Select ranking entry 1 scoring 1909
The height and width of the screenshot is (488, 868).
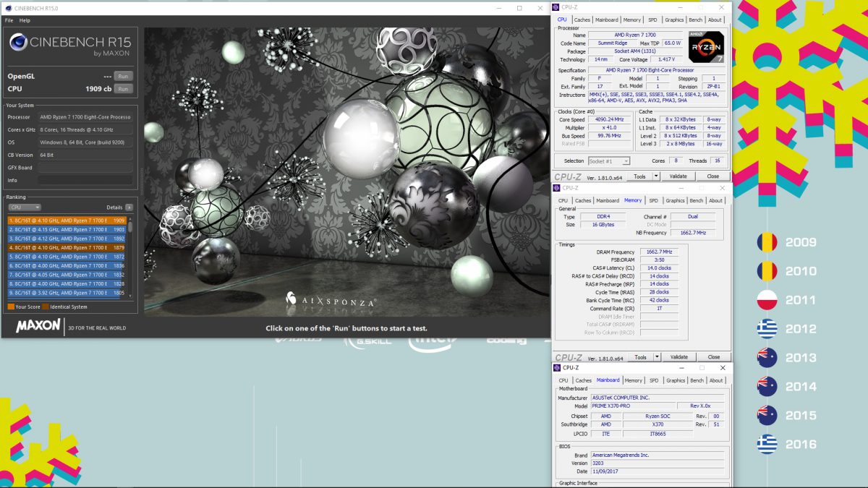coord(67,220)
